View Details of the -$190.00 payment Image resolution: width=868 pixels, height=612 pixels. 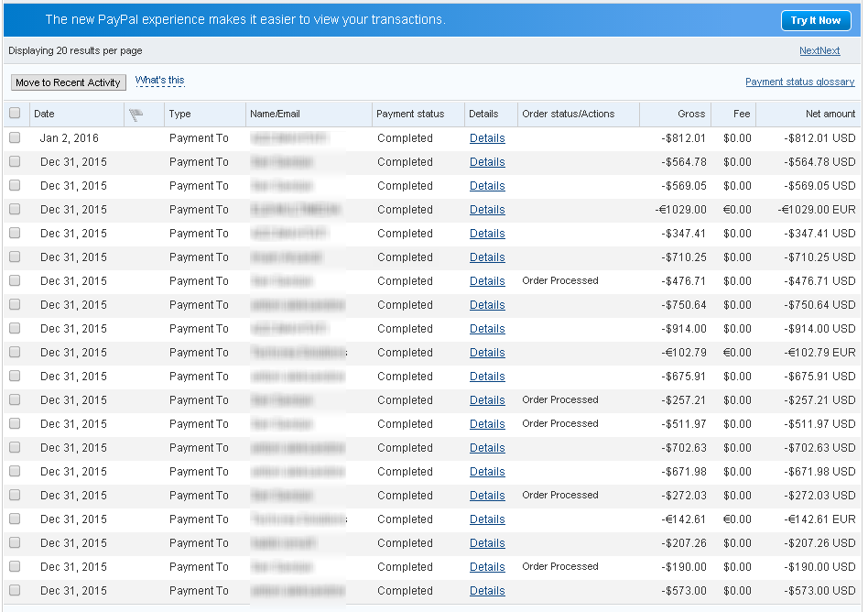coord(487,567)
